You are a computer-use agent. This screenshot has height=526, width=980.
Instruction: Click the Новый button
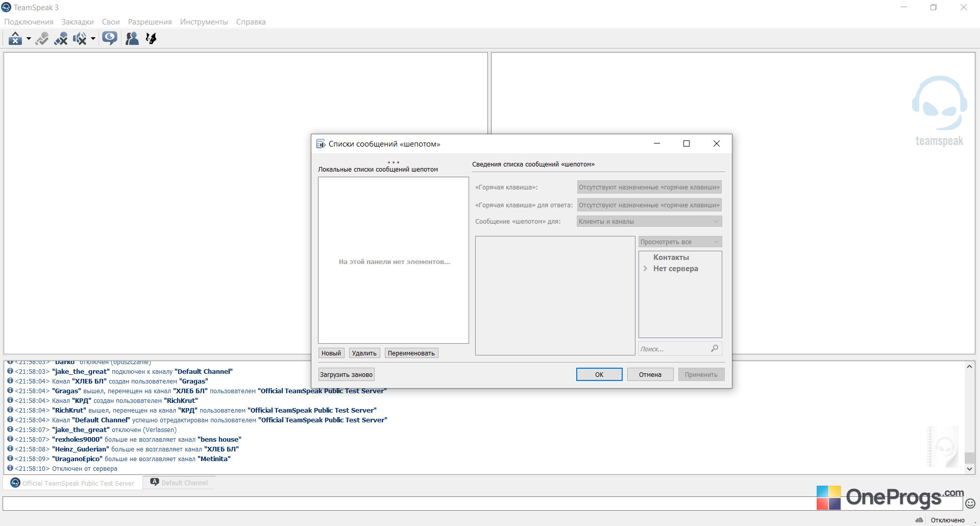[x=331, y=353]
